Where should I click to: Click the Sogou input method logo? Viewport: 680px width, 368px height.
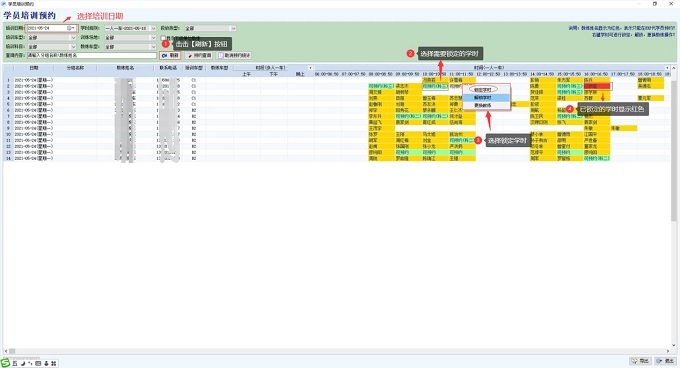pyautogui.click(x=5, y=363)
